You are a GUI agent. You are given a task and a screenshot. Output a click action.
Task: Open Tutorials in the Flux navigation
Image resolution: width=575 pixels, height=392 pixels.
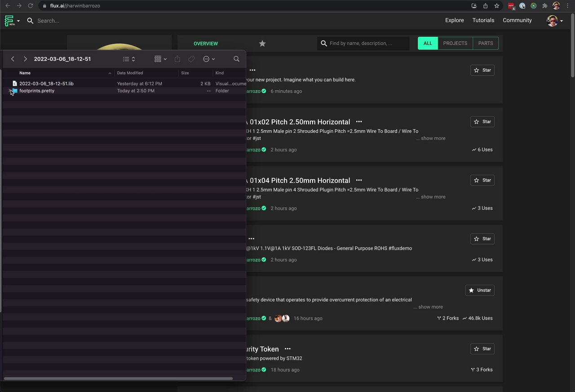(x=483, y=20)
